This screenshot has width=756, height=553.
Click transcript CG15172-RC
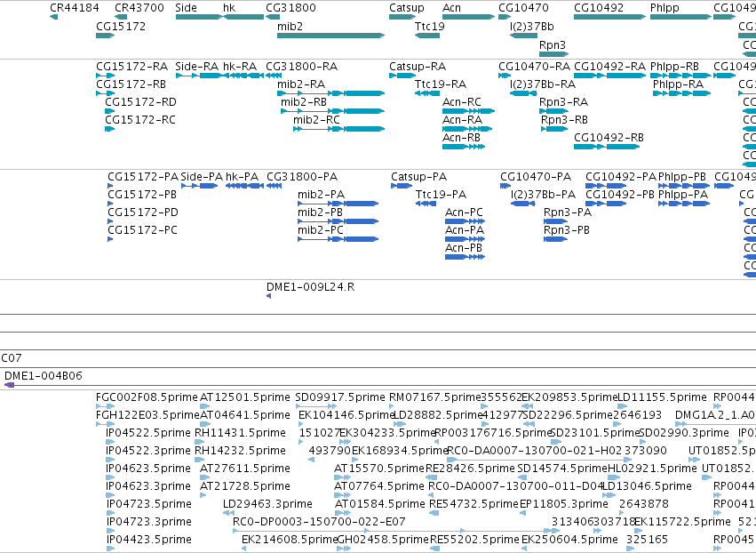coord(140,120)
